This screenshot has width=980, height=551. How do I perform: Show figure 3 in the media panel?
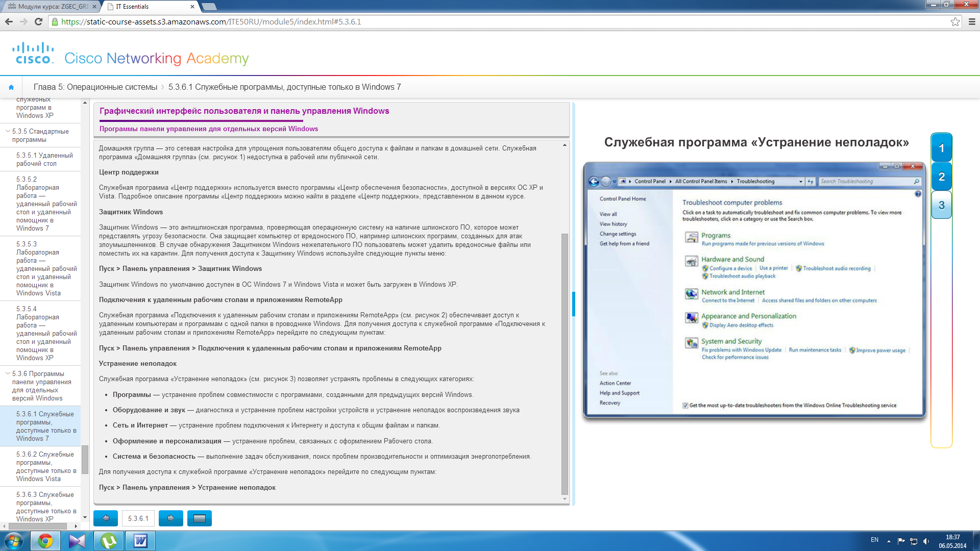point(942,205)
